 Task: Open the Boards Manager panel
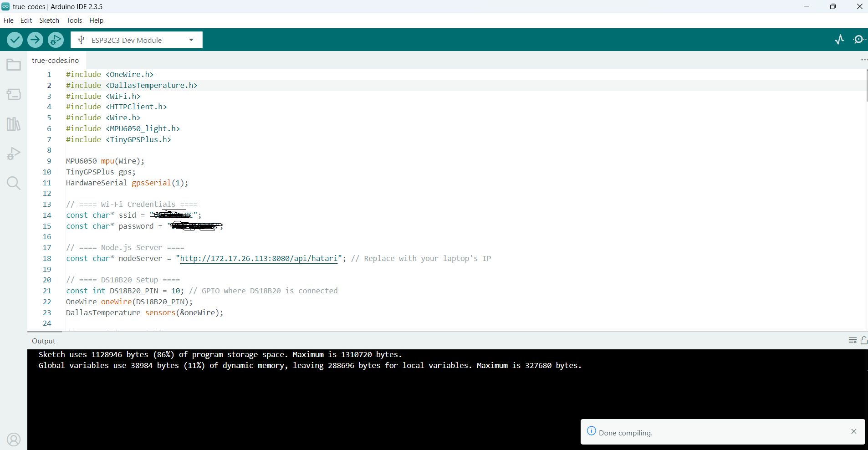pyautogui.click(x=14, y=94)
